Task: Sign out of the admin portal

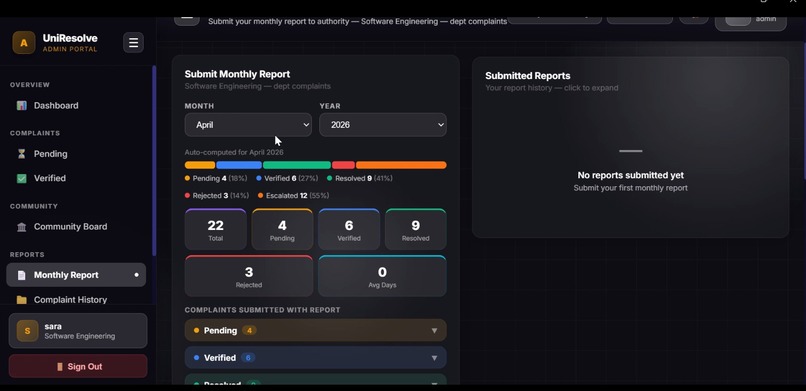Action: (x=78, y=366)
